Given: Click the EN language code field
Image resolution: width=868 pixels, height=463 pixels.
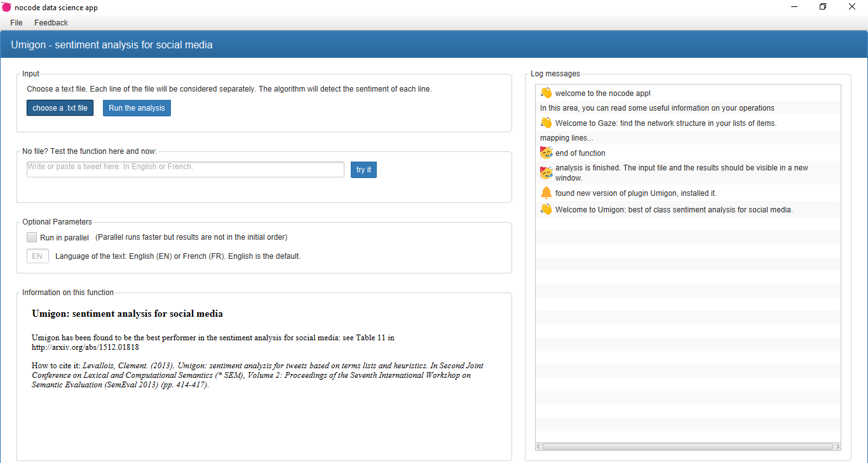Looking at the screenshot, I should coord(37,256).
